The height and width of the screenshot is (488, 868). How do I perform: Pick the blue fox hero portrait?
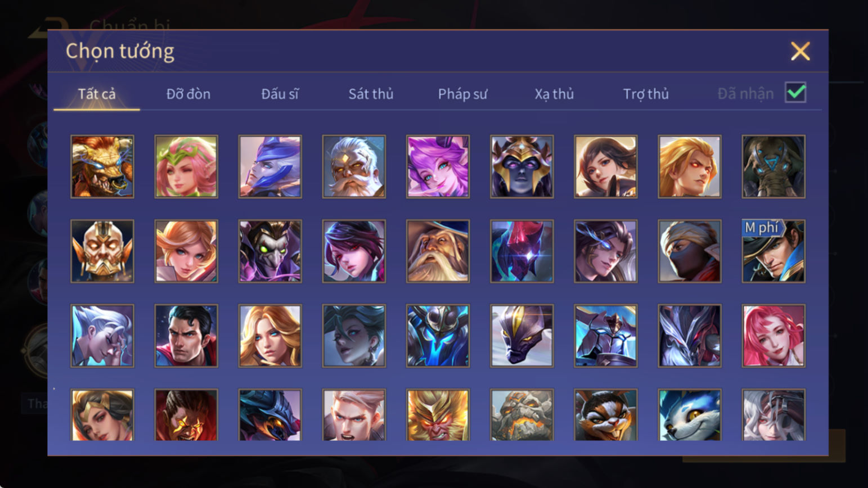pyautogui.click(x=690, y=415)
